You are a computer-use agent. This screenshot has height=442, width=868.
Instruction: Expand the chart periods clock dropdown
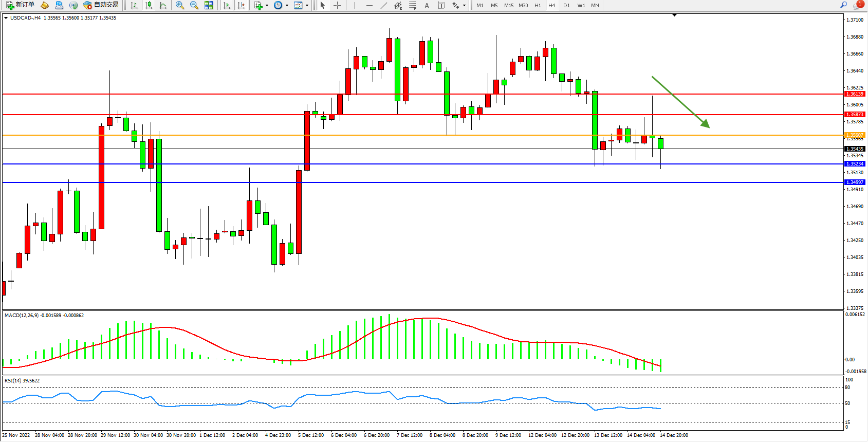[287, 5]
